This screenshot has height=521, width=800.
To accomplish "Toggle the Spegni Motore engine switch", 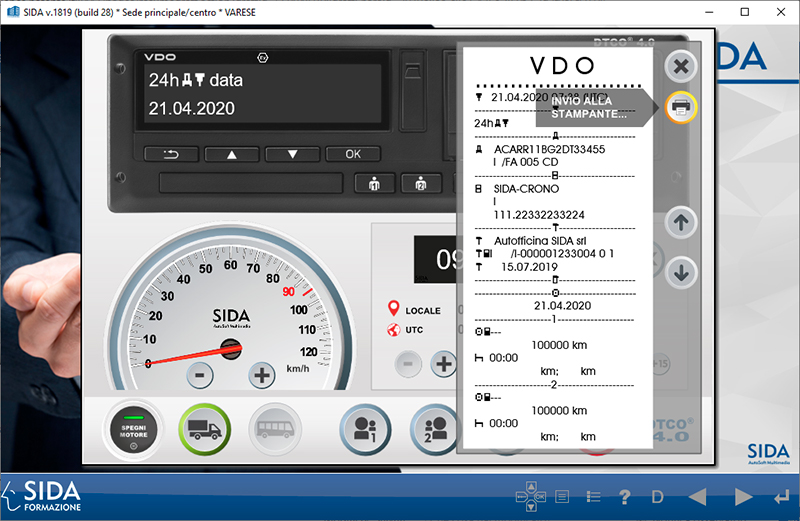I will coord(134,429).
